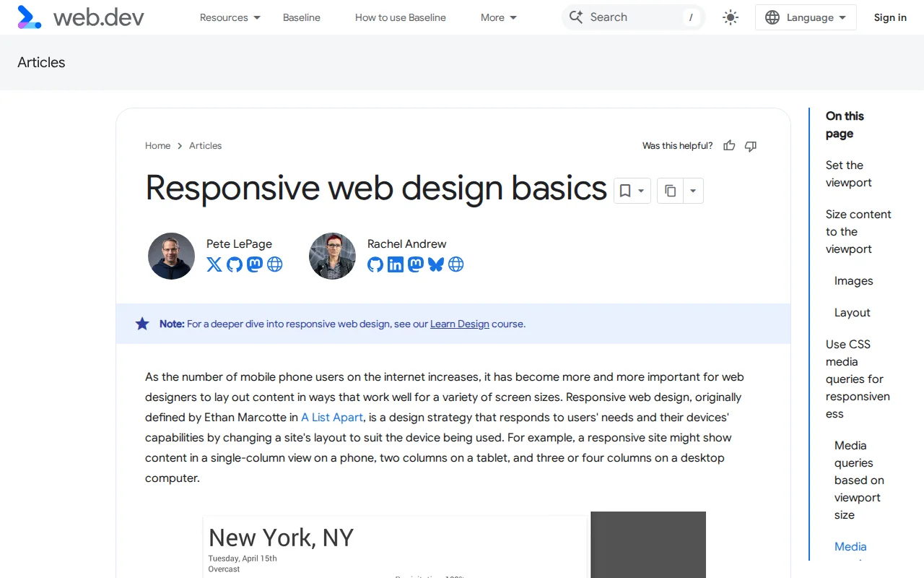Toggle light/dark theme with sun icon
Image resolution: width=924 pixels, height=578 pixels.
[730, 17]
